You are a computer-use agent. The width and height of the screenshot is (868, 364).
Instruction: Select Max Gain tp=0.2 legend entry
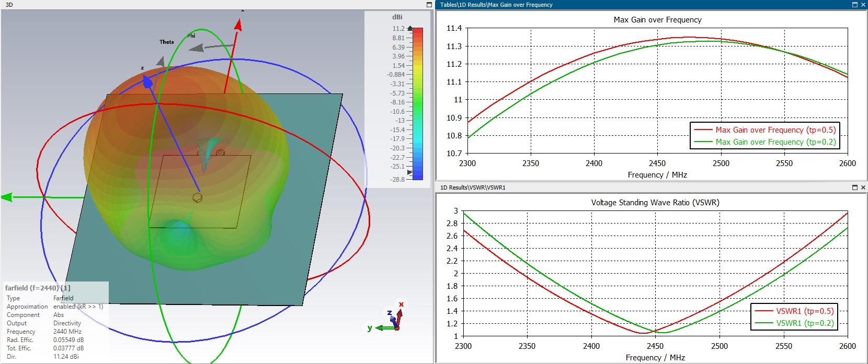[x=775, y=142]
